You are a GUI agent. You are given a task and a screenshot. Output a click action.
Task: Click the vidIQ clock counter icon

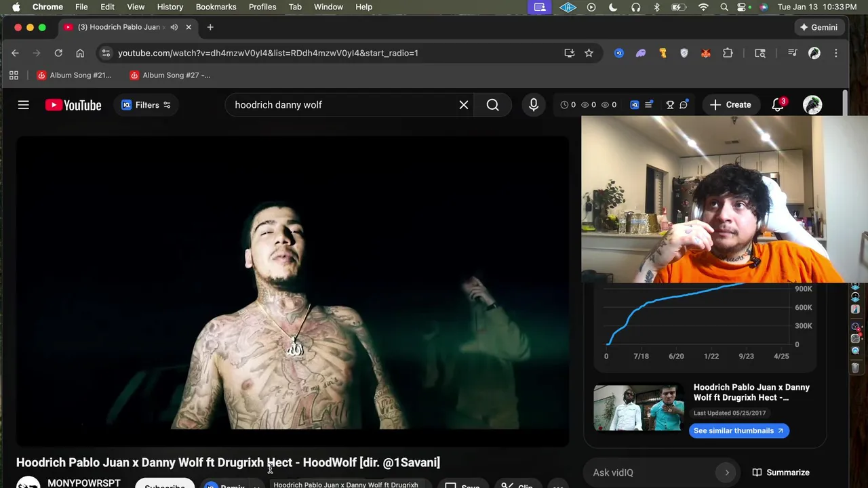(x=564, y=105)
